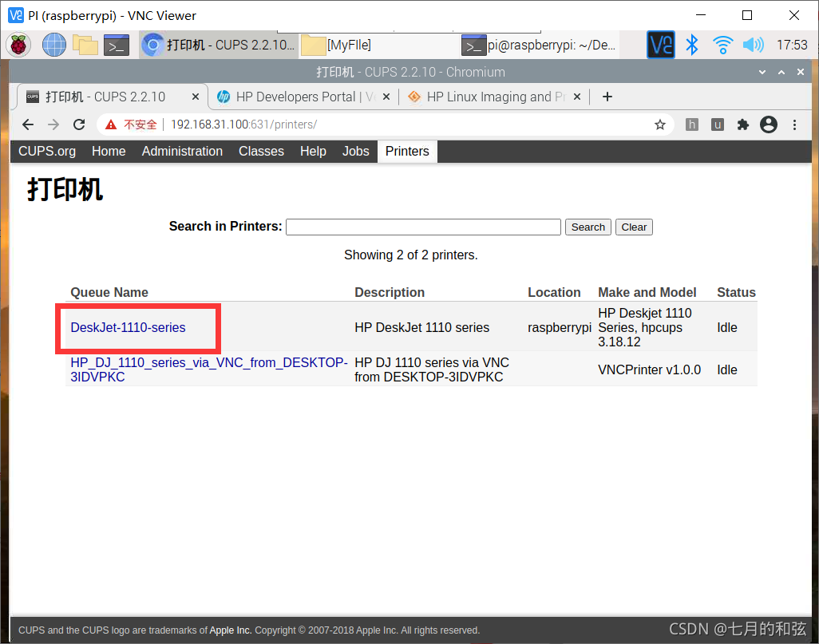This screenshot has height=644, width=819.
Task: Open the 'h' browser extension
Action: click(x=692, y=124)
